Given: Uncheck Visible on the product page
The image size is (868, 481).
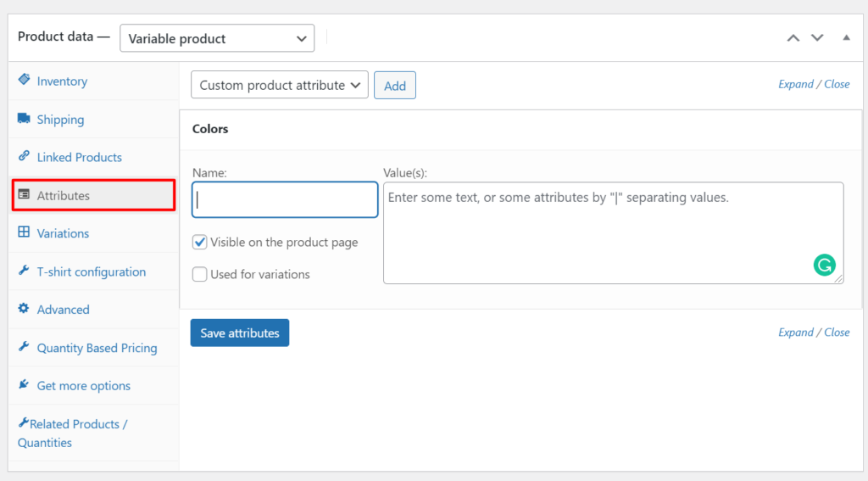Looking at the screenshot, I should point(200,243).
